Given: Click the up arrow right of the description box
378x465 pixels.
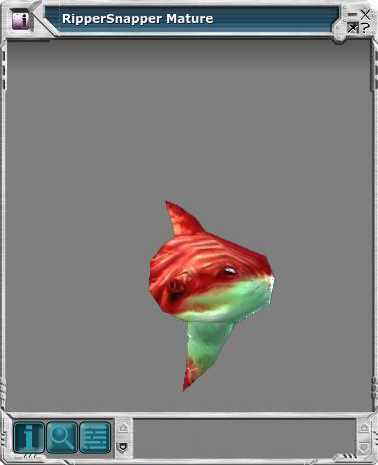Looking at the screenshot, I should click(364, 427).
